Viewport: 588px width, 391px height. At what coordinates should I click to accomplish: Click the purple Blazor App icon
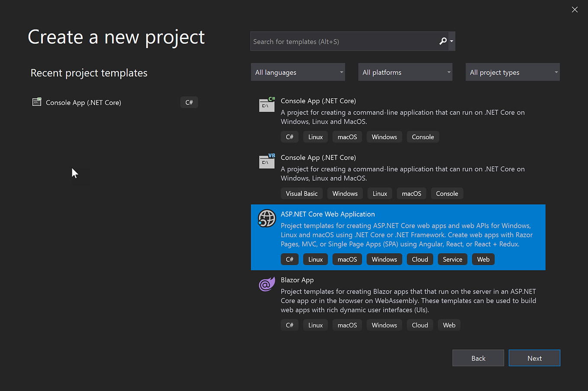point(266,284)
